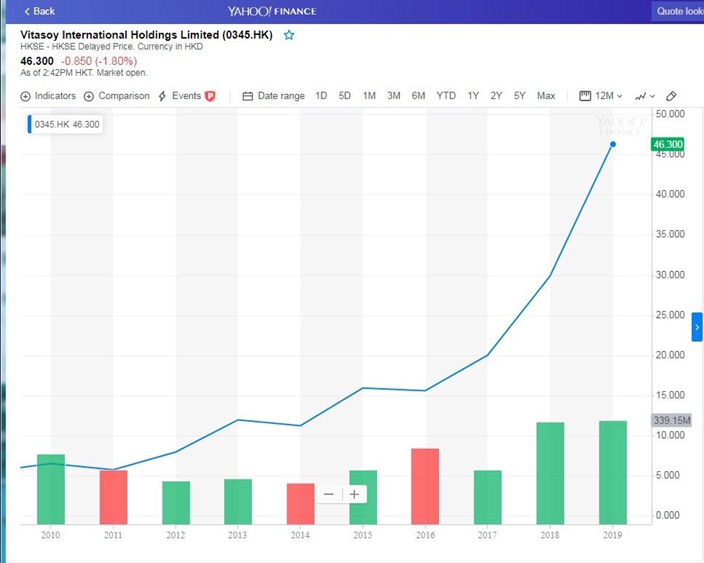Click the Date range calendar icon
The height and width of the screenshot is (563, 704).
(x=247, y=96)
